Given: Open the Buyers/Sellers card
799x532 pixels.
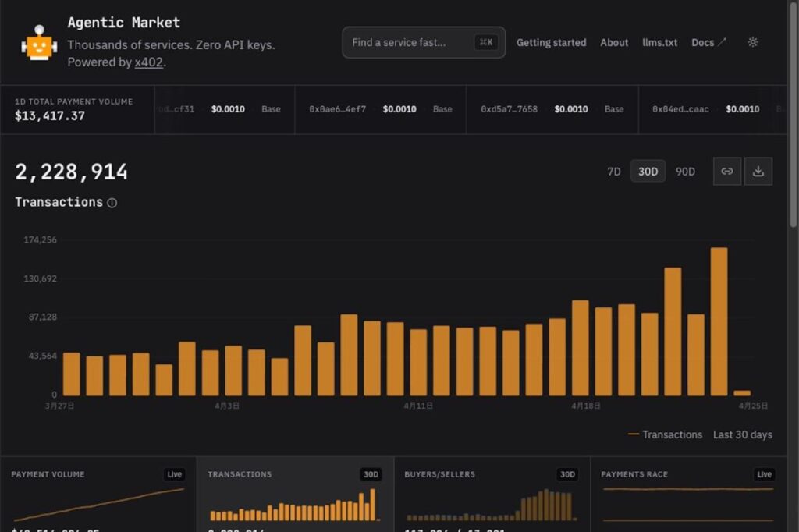Looking at the screenshot, I should pos(492,495).
